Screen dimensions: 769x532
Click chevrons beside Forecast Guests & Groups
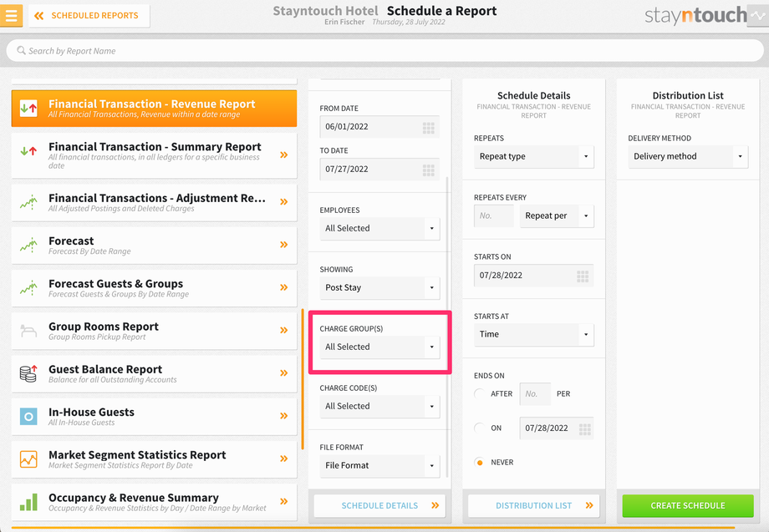(284, 287)
